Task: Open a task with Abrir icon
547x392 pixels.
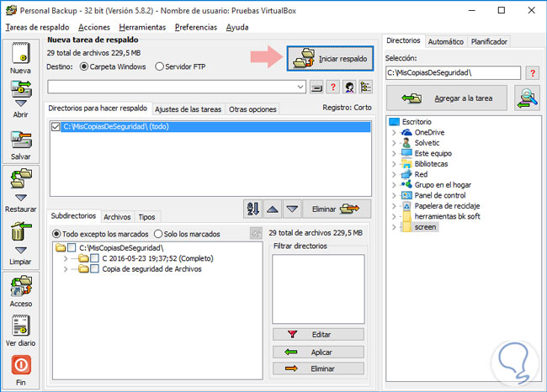Action: [21, 90]
